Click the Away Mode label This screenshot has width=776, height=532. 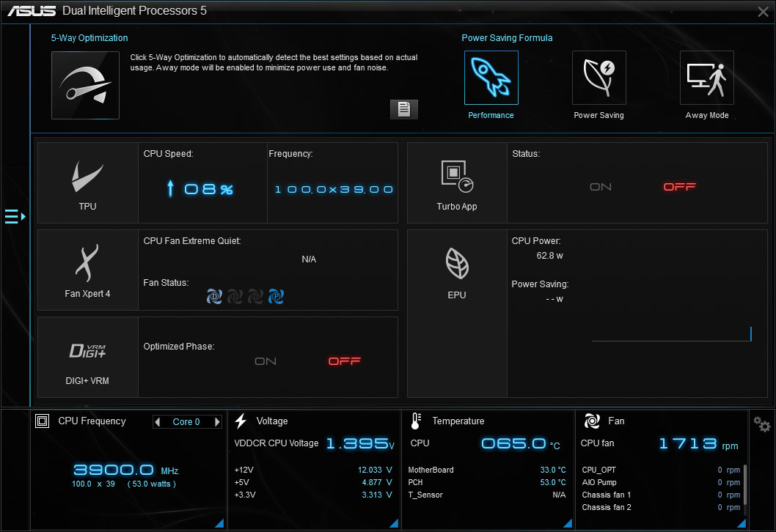pyautogui.click(x=707, y=115)
